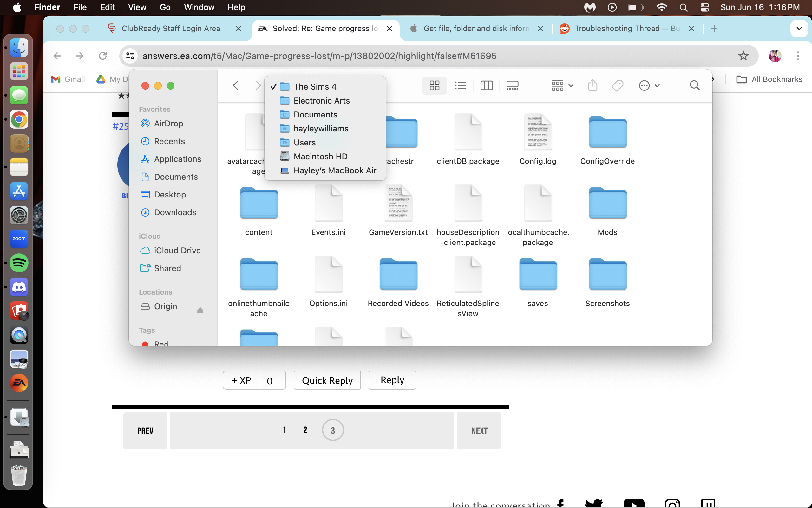Viewport: 812px width, 508px height.
Task: Click the + XP button
Action: click(x=241, y=380)
